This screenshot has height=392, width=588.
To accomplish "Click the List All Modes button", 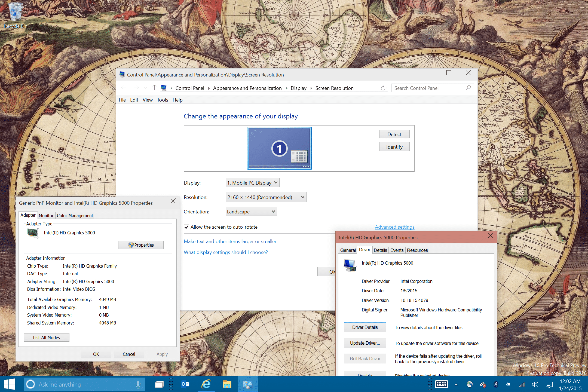I will 47,338.
